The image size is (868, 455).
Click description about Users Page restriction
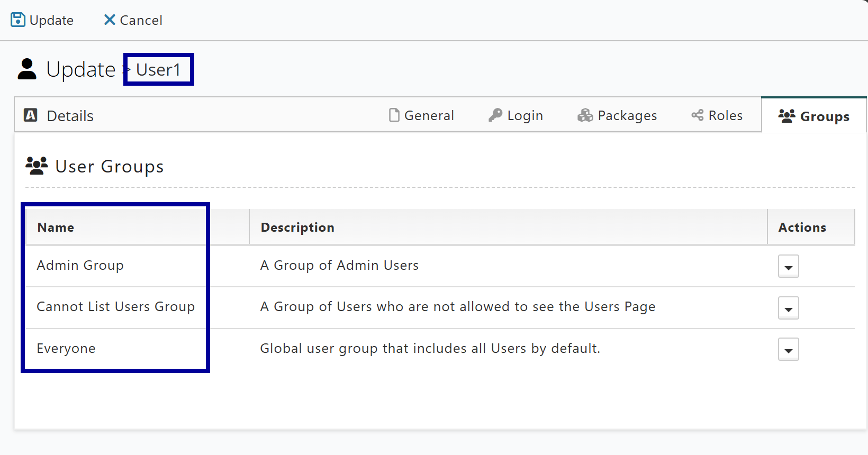pos(458,307)
